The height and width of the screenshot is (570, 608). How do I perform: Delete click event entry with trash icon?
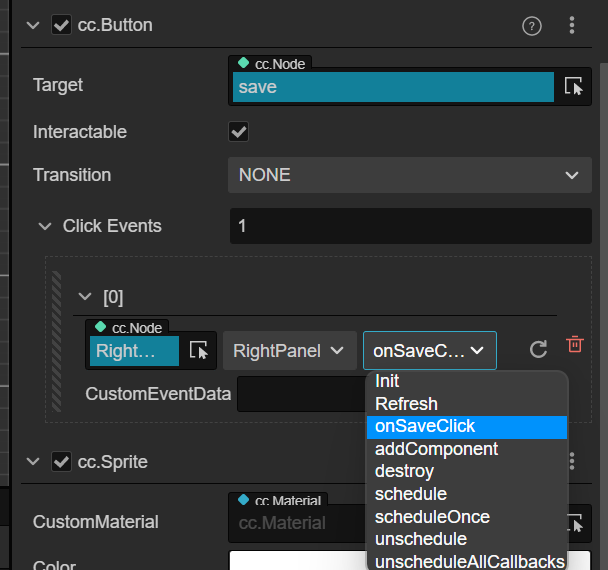(575, 345)
